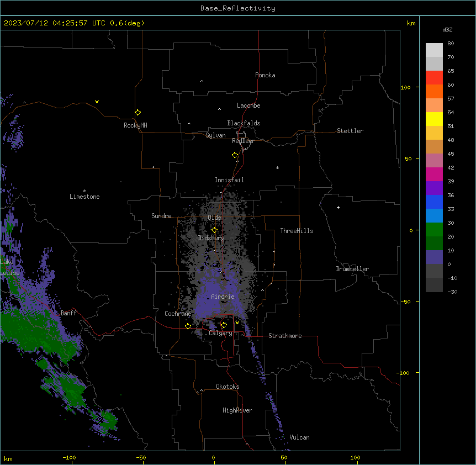The height and width of the screenshot is (465, 476).
Task: Select the -30 value in dBZ legend
Action: pyautogui.click(x=452, y=292)
